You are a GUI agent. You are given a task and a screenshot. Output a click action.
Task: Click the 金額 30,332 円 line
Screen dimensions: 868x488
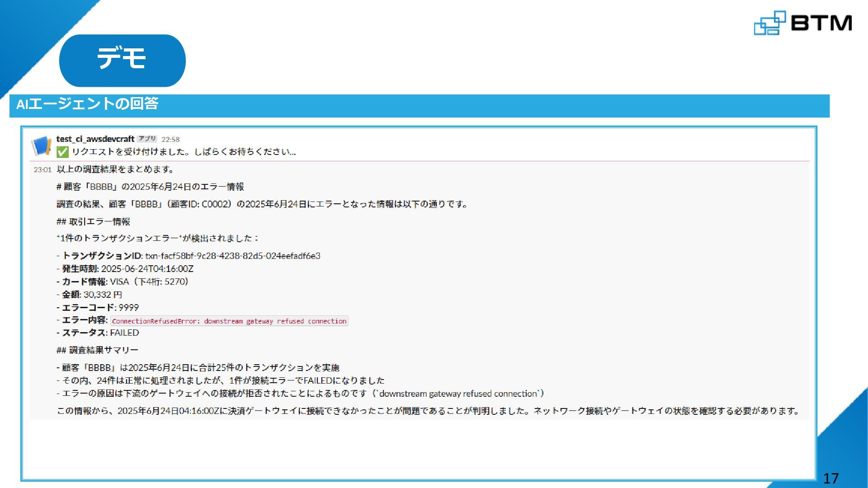point(90,295)
